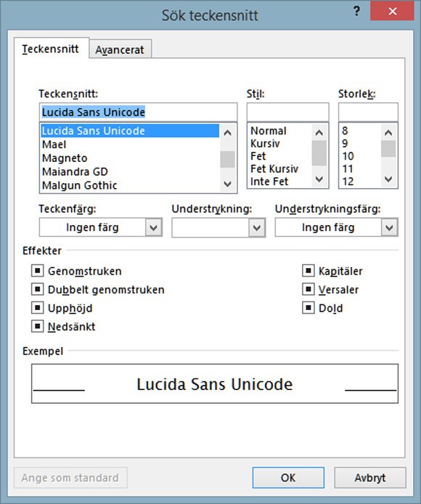
Task: Close the Sök teckensnitt dialog
Action: click(392, 12)
